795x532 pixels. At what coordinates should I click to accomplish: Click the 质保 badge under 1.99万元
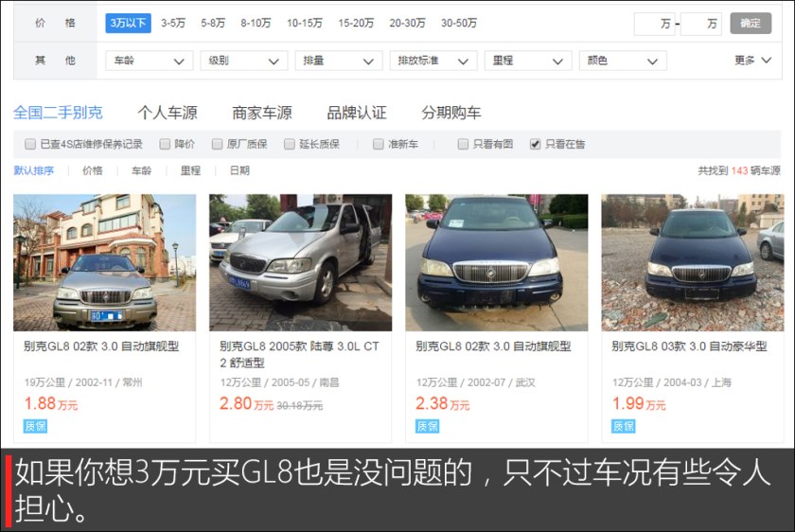pos(624,427)
